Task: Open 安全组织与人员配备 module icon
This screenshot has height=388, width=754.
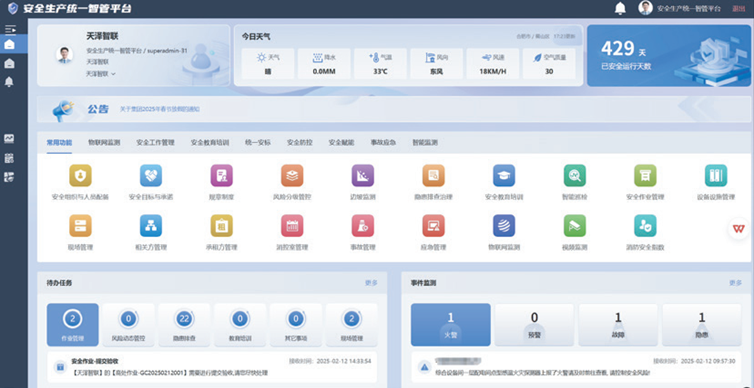Action: point(80,175)
